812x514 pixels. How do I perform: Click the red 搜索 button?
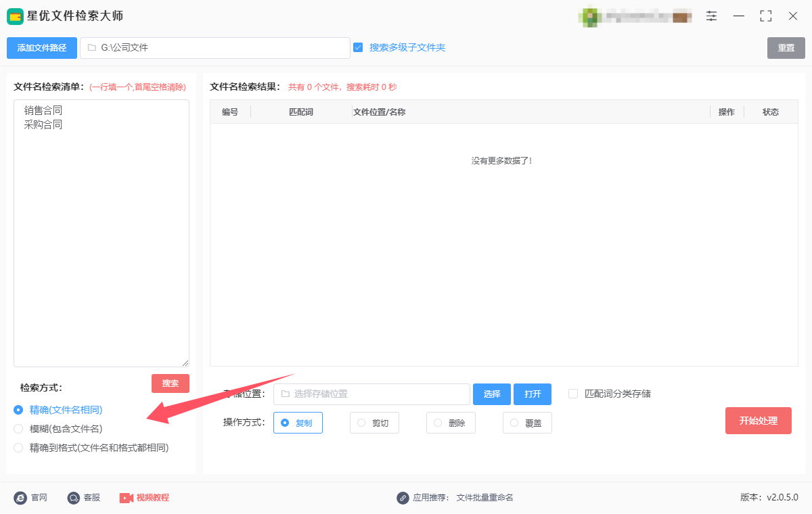[171, 383]
